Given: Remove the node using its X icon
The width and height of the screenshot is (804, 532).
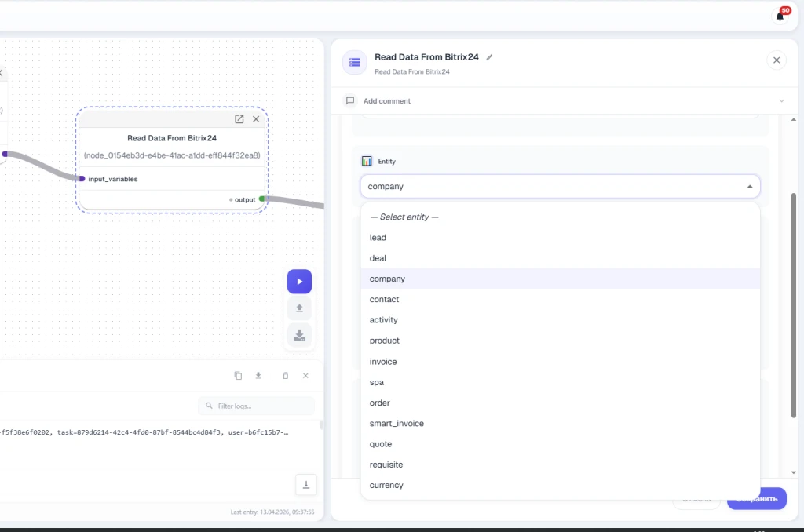Looking at the screenshot, I should (256, 119).
